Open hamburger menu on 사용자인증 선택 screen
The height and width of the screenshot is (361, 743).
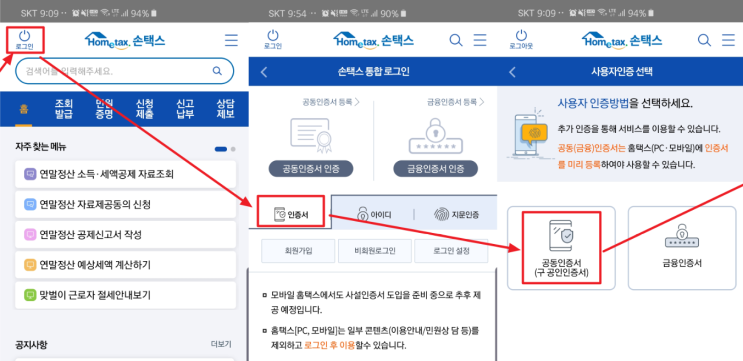[x=729, y=40]
